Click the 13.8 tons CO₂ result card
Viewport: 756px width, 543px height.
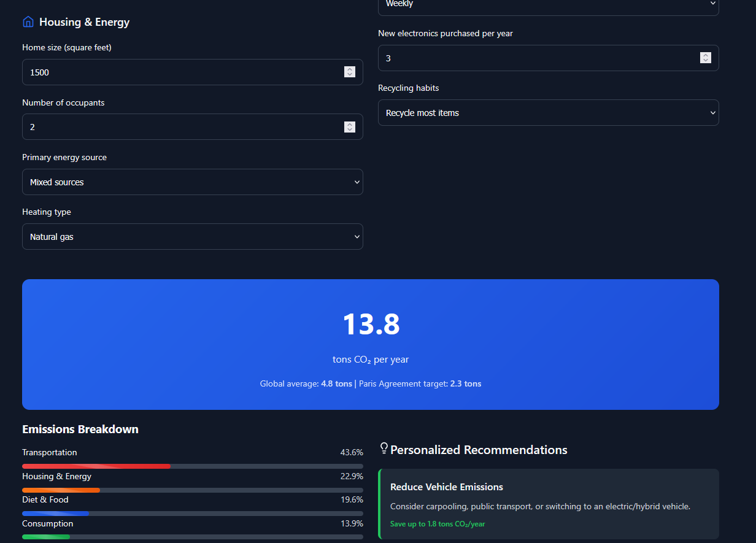[x=370, y=344]
